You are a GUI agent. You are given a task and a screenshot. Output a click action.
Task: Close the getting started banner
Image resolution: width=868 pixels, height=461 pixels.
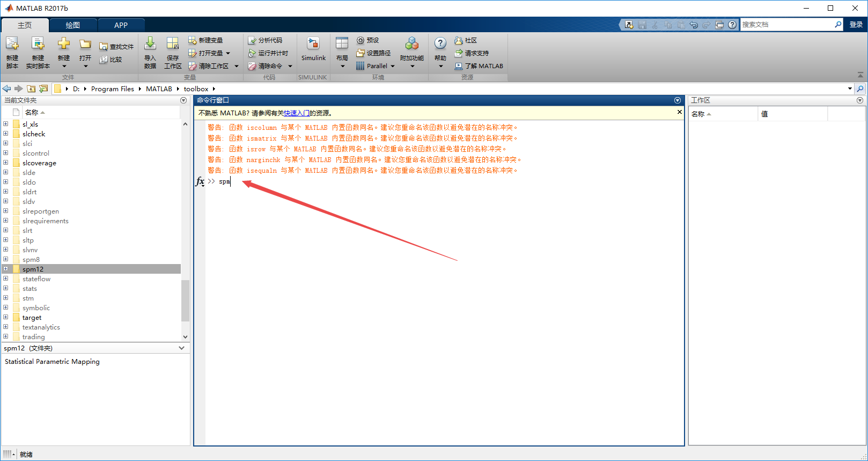[680, 112]
